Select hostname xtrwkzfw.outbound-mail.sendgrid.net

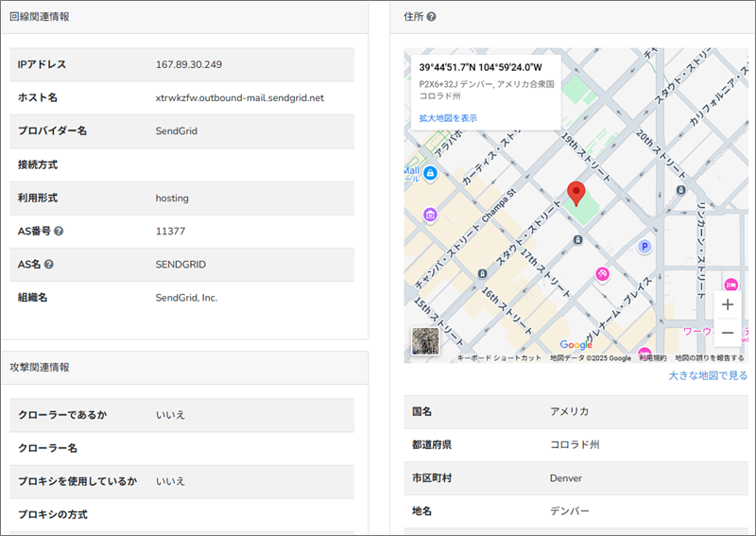point(240,98)
